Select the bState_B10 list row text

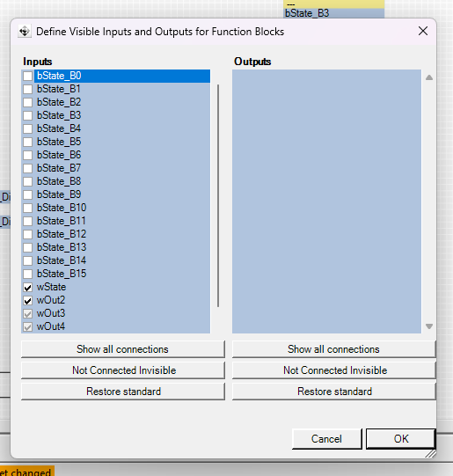coord(62,208)
